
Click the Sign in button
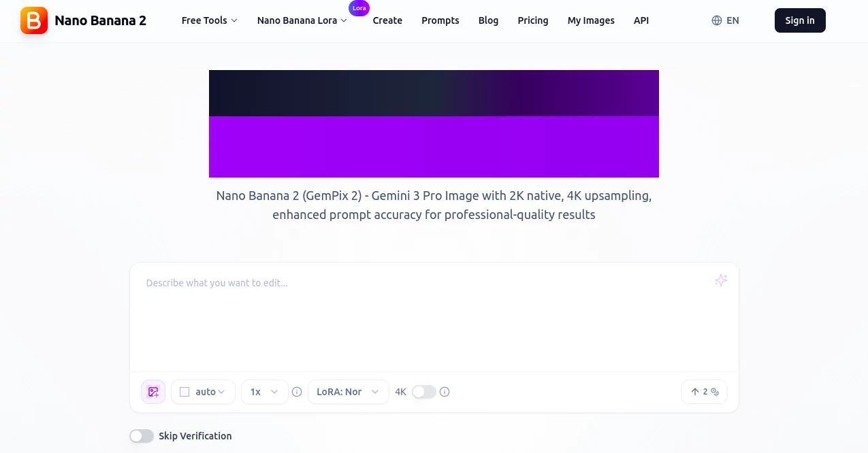coord(799,20)
